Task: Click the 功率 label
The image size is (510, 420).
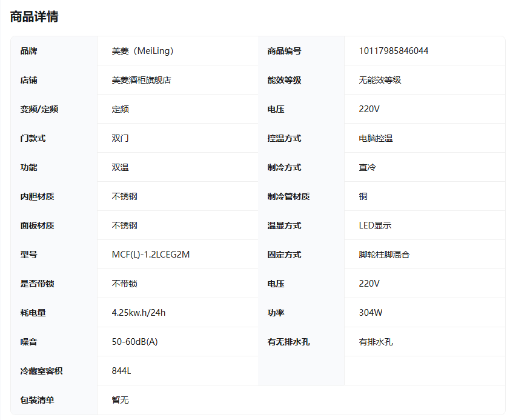Action: [276, 313]
